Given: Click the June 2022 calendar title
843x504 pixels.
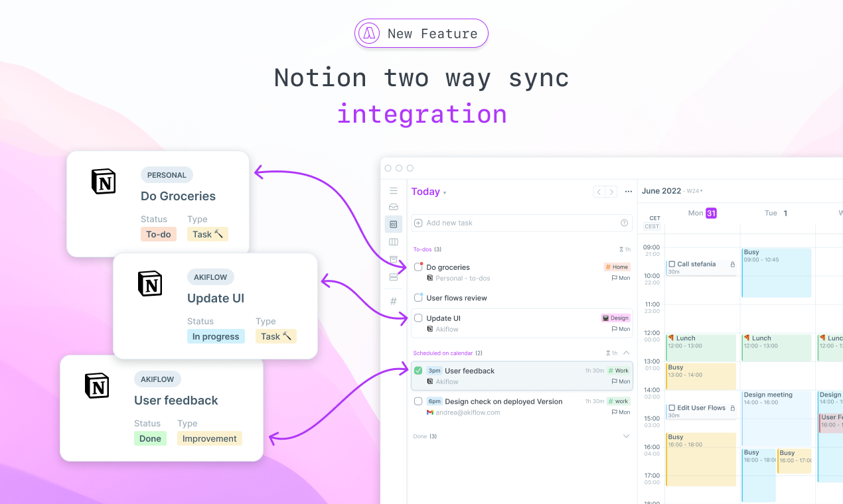Looking at the screenshot, I should (x=661, y=191).
